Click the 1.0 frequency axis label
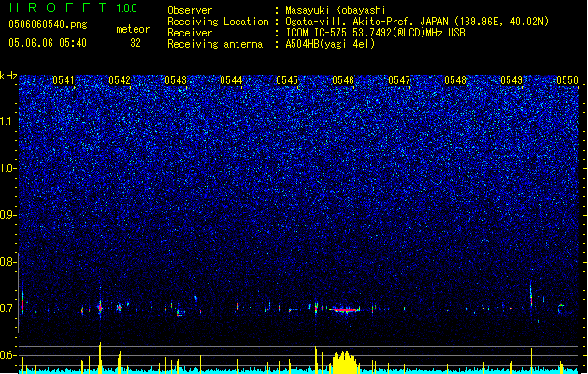The width and height of the screenshot is (588, 374). 7,168
